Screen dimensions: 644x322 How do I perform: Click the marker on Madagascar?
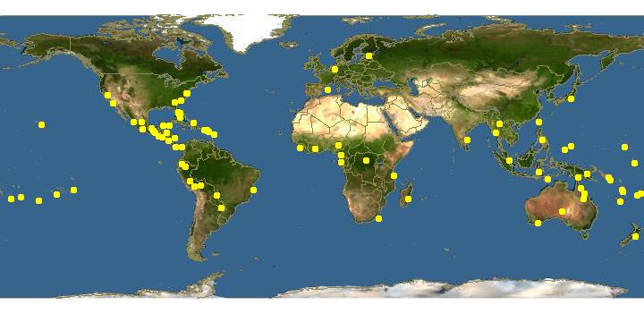[408, 199]
